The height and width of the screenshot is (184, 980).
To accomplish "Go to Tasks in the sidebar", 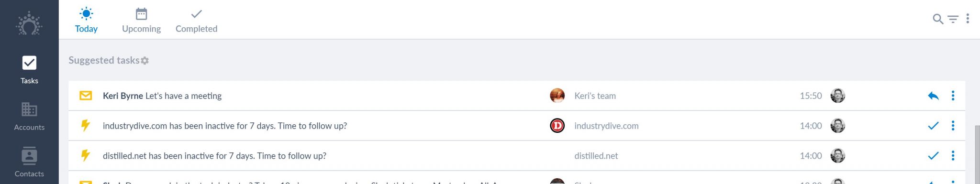I will click(29, 70).
